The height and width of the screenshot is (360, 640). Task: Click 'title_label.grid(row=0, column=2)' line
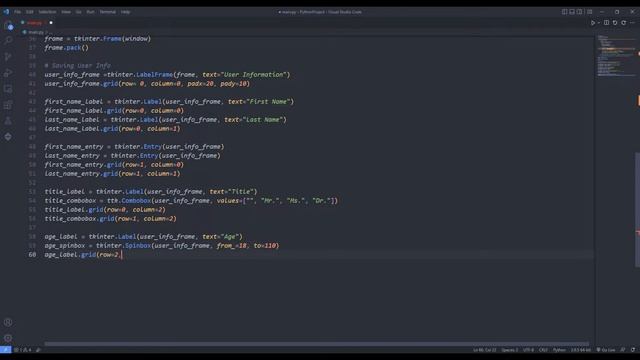click(105, 210)
